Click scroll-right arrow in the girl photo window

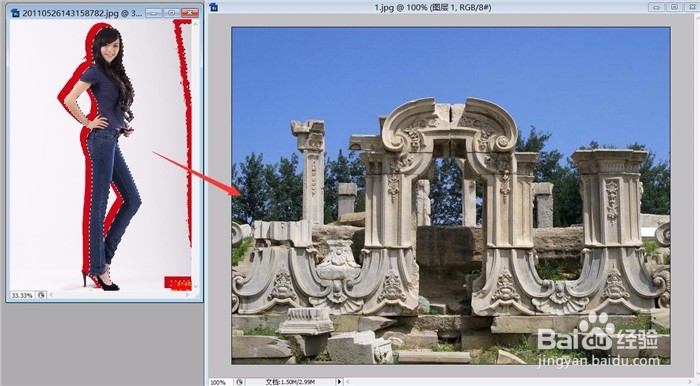pos(187,295)
